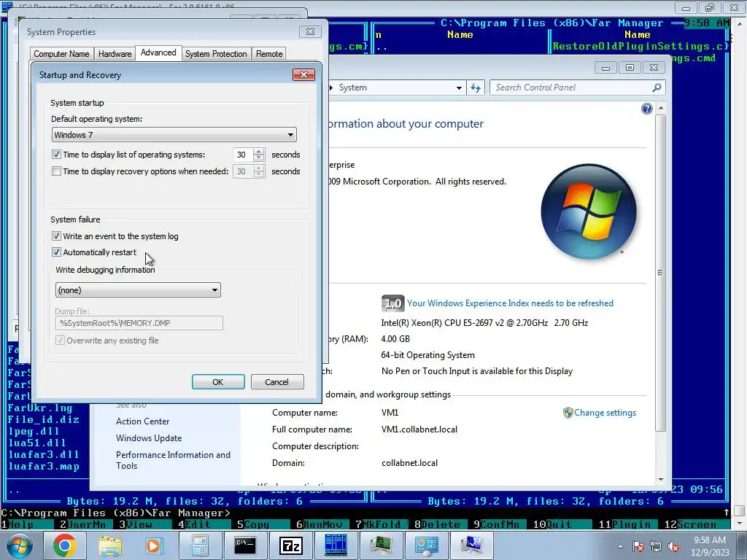Click the Action Center flag tray icon
747x560 pixels.
click(x=638, y=547)
